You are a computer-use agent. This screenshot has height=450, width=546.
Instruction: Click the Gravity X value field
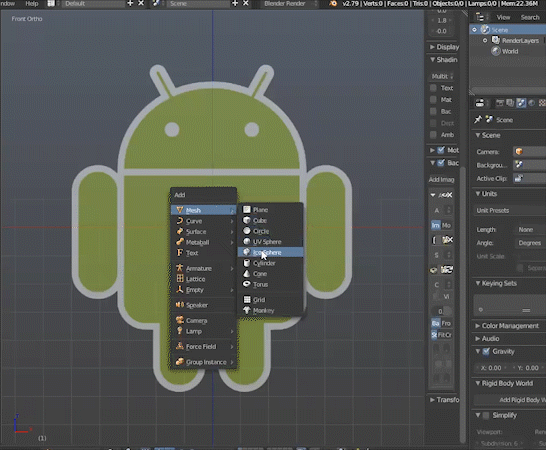pyautogui.click(x=491, y=368)
